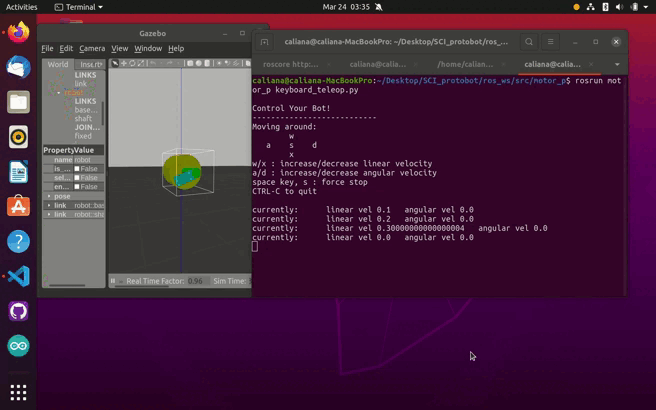Viewport: 656px width, 410px height.
Task: Add a directional light in Gazebo
Action: 236,63
